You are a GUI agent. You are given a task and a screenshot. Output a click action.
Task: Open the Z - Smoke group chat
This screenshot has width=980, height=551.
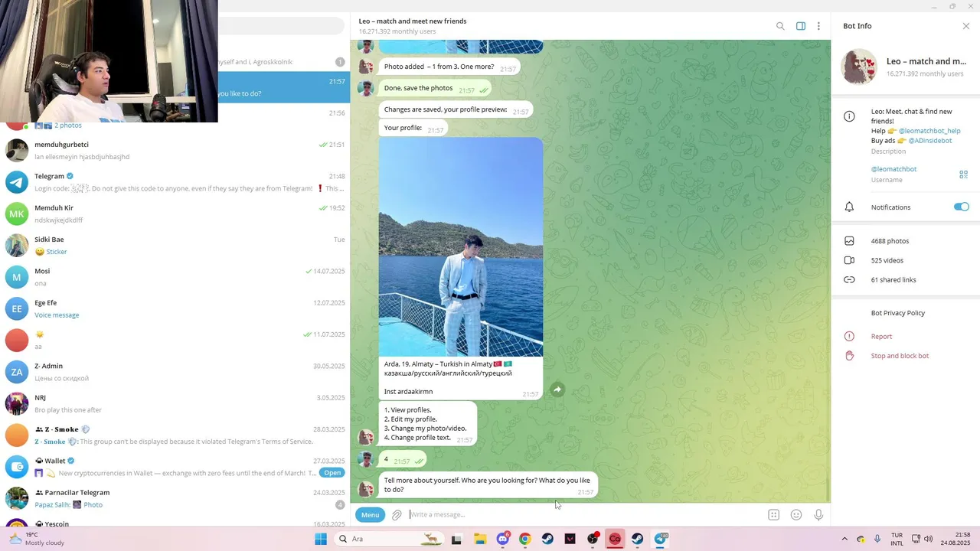(175, 435)
